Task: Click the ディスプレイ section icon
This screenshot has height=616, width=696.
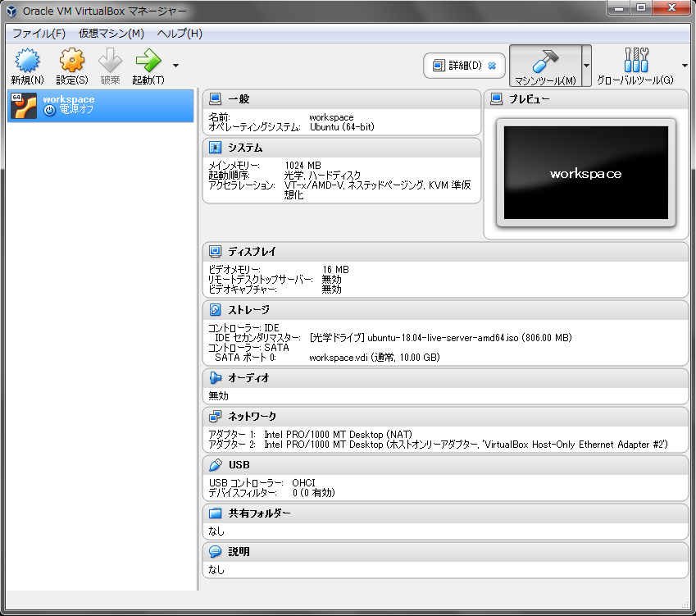Action: [216, 251]
